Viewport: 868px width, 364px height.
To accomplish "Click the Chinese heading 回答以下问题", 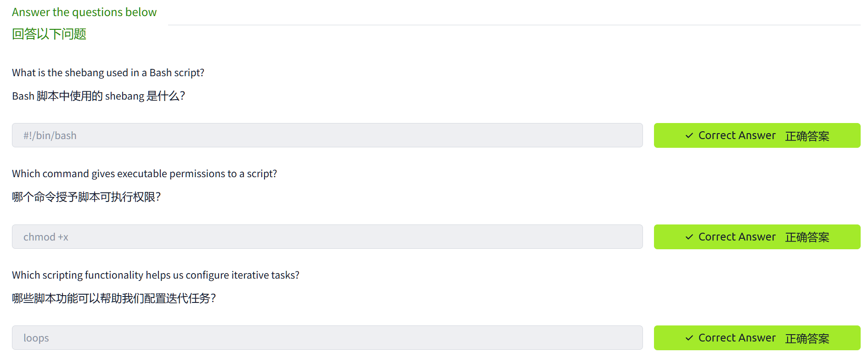I will tap(49, 34).
